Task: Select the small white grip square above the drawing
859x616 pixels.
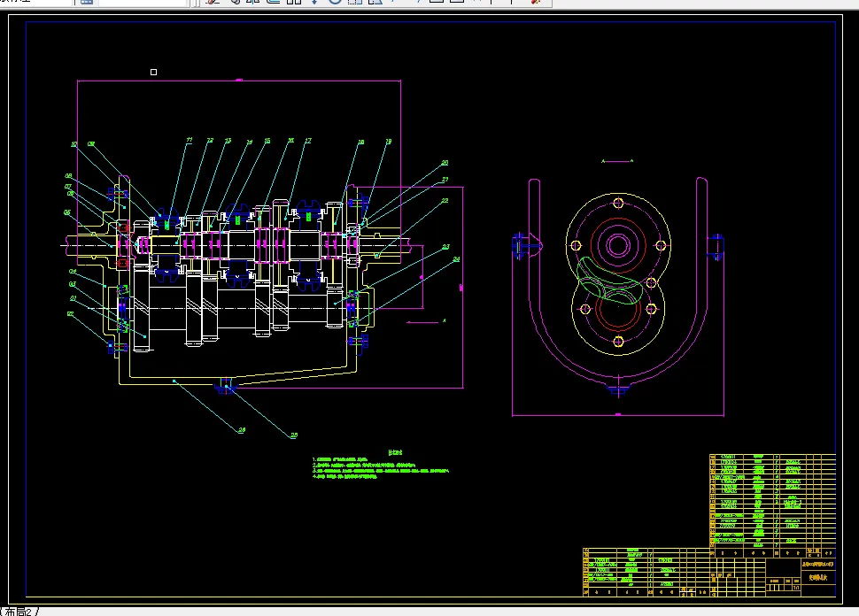Action: [153, 73]
